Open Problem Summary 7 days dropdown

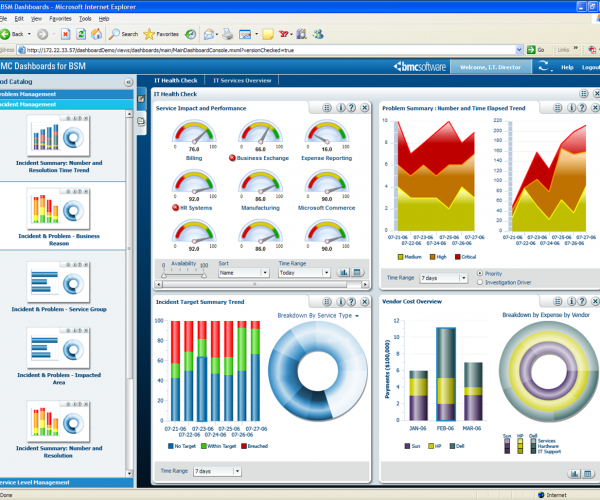[444, 278]
